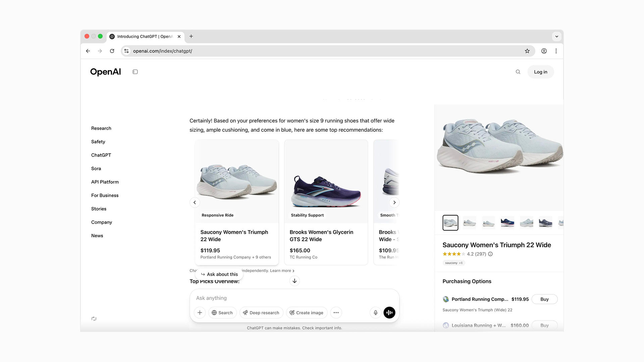
Task: Click the voice mode waveform button
Action: pos(389,313)
